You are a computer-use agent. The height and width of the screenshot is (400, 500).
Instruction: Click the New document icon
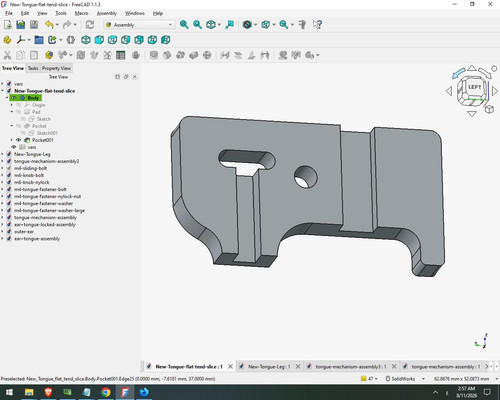pos(7,25)
